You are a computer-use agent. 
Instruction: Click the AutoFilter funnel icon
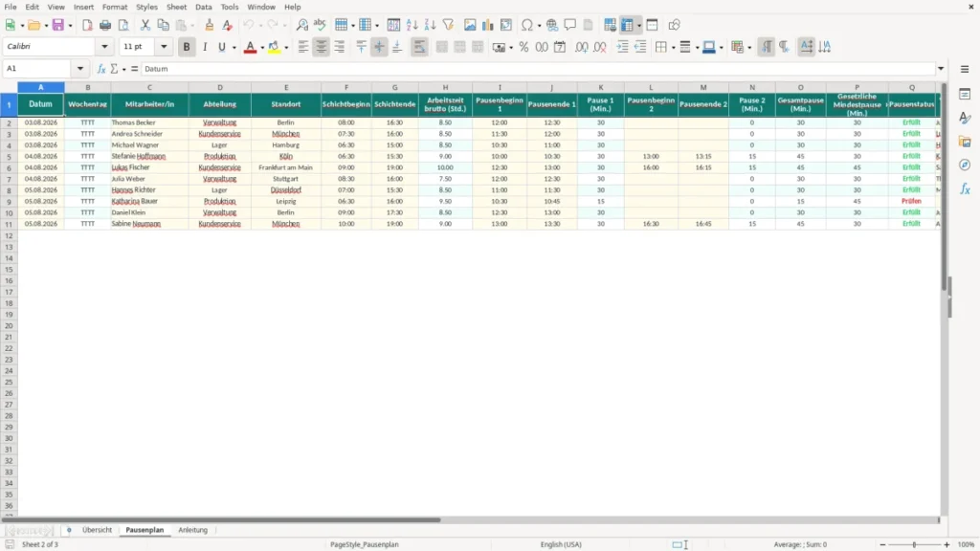tap(448, 25)
